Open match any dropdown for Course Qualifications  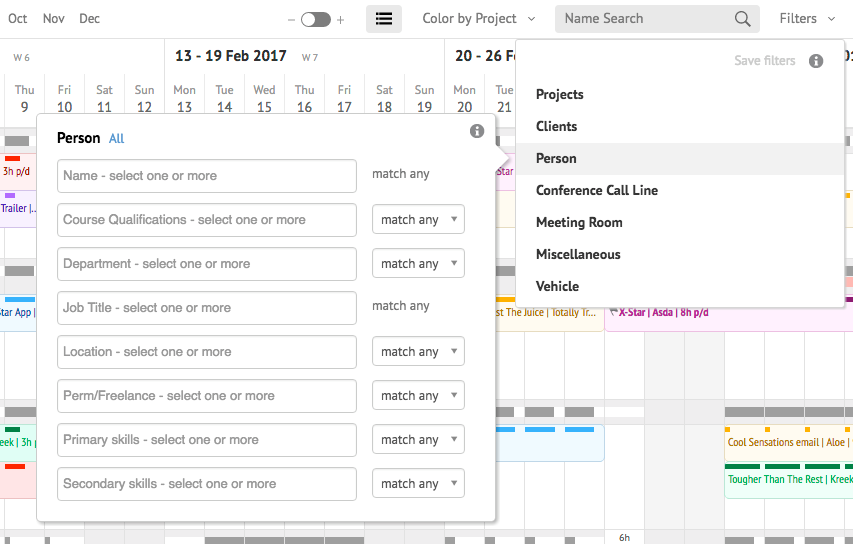[x=418, y=220]
